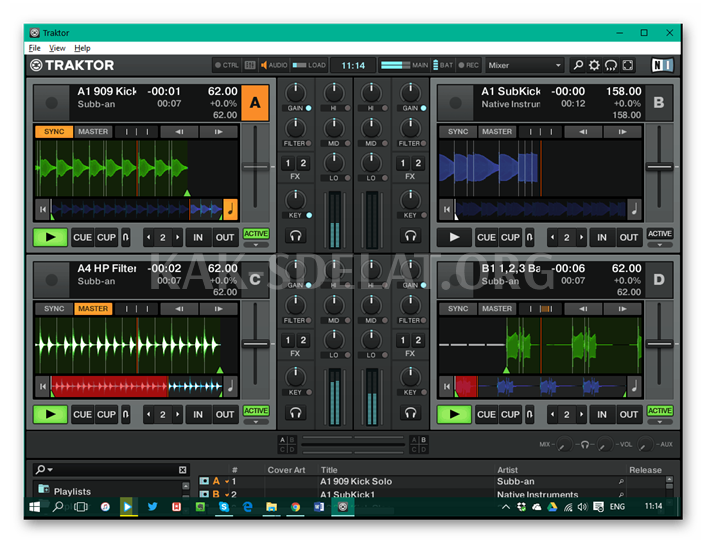Screen dimensions: 706x543
Task: Decrease loop size on Deck A
Action: (x=149, y=237)
